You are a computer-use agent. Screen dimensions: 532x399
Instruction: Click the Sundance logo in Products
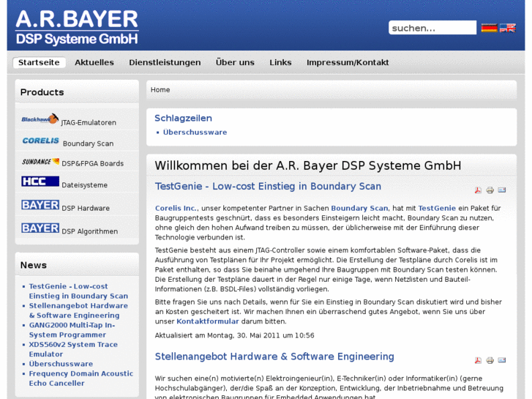(x=40, y=162)
